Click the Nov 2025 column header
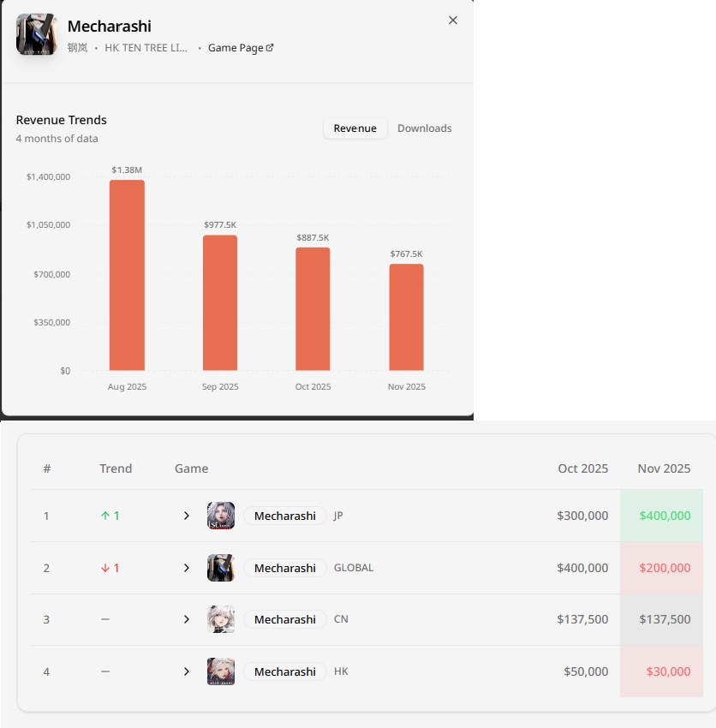 pos(664,468)
